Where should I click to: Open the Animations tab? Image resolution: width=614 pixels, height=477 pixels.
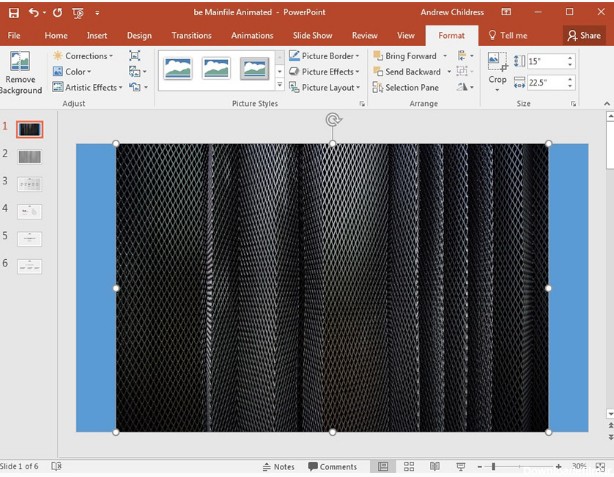pyautogui.click(x=252, y=35)
